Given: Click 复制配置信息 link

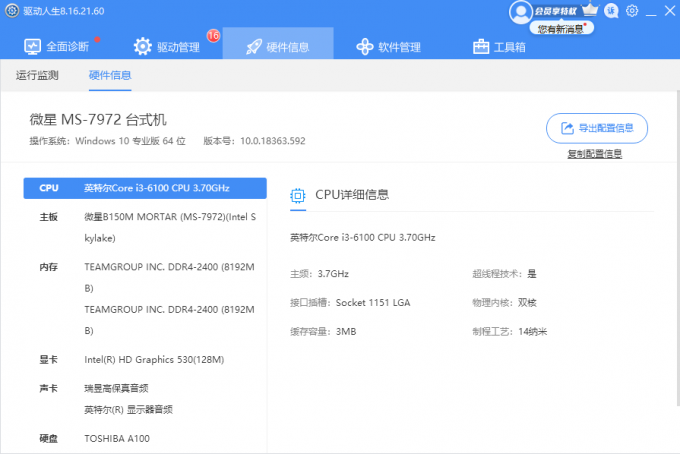Looking at the screenshot, I should [x=595, y=154].
